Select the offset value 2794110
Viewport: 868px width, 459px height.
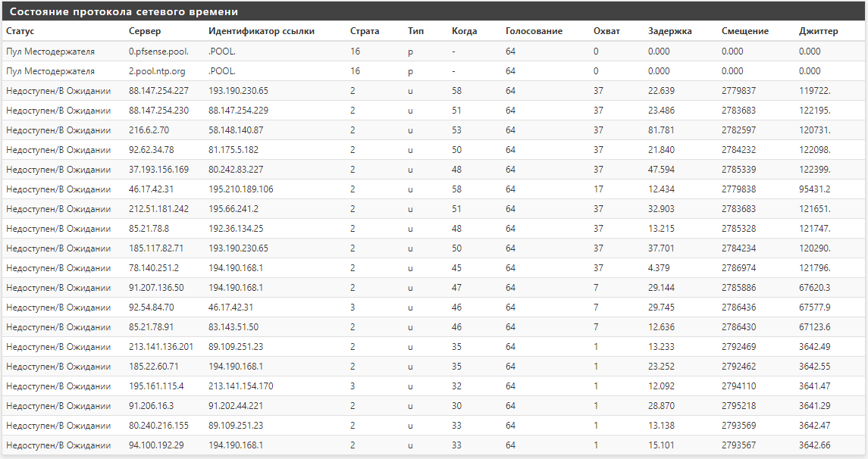[x=738, y=386]
